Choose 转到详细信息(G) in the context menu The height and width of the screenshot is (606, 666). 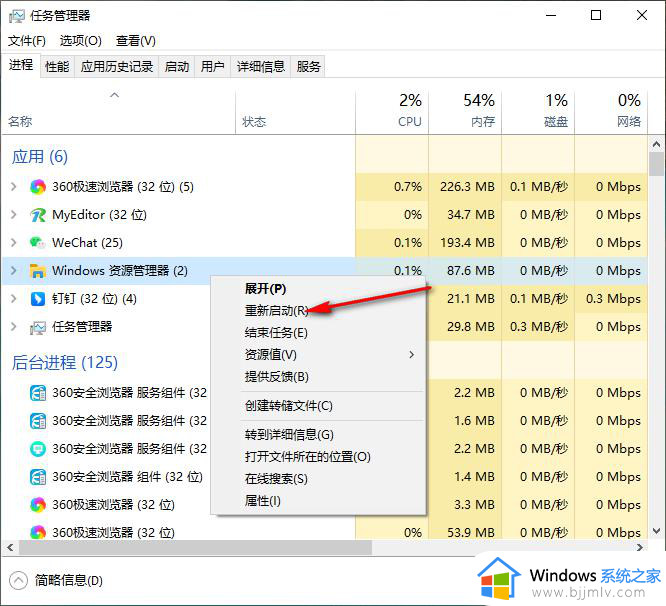(319, 435)
